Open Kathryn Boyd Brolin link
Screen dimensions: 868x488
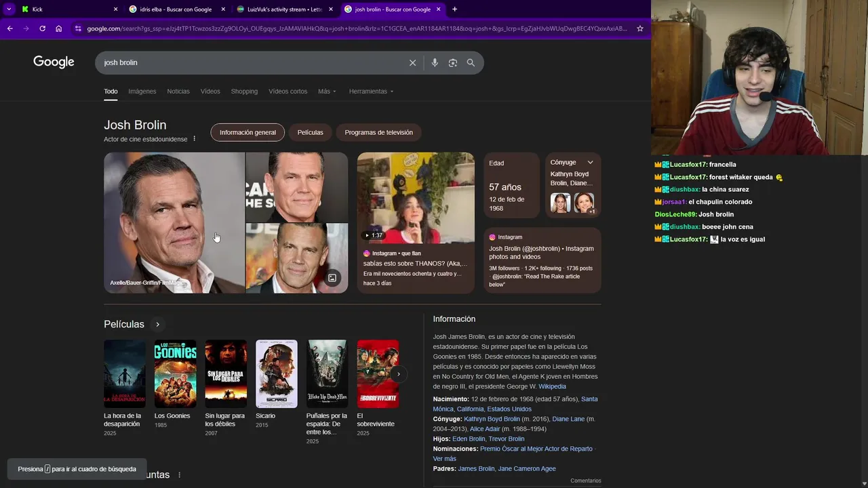(492, 419)
